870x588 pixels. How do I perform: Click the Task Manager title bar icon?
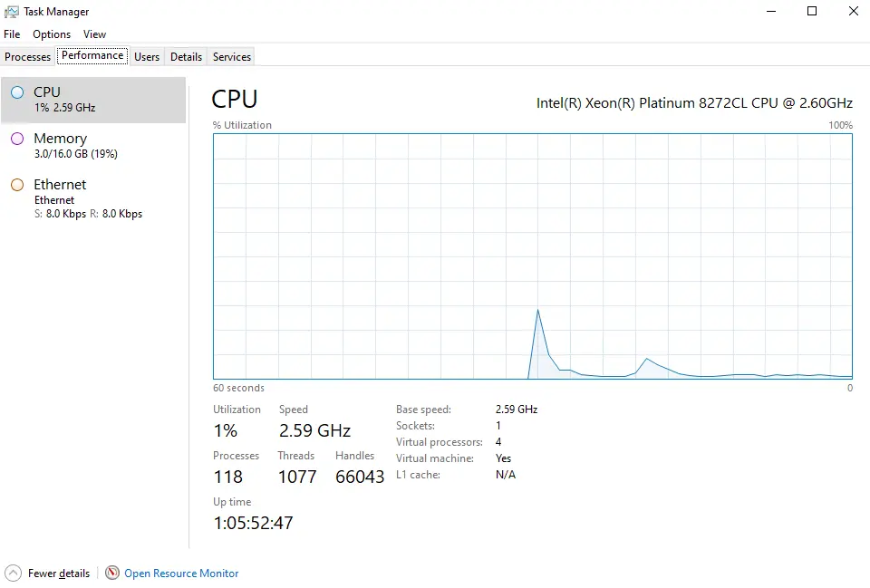click(11, 12)
